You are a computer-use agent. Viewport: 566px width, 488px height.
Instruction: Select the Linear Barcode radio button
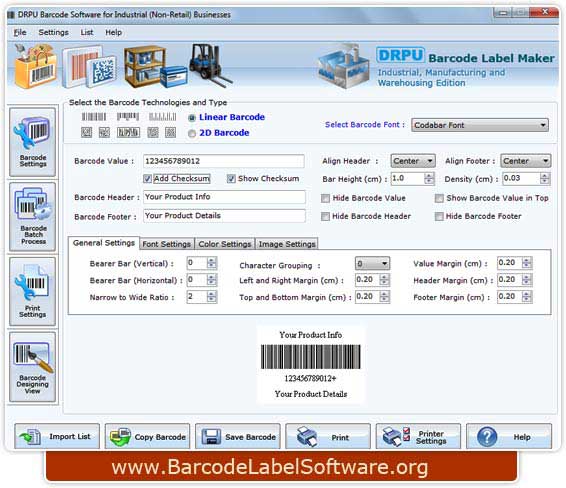pyautogui.click(x=192, y=118)
